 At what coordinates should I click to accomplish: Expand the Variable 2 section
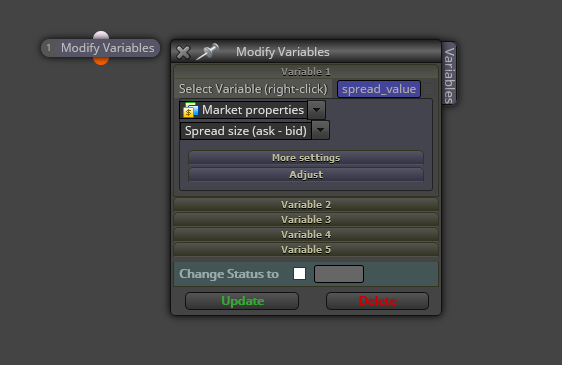(x=306, y=204)
